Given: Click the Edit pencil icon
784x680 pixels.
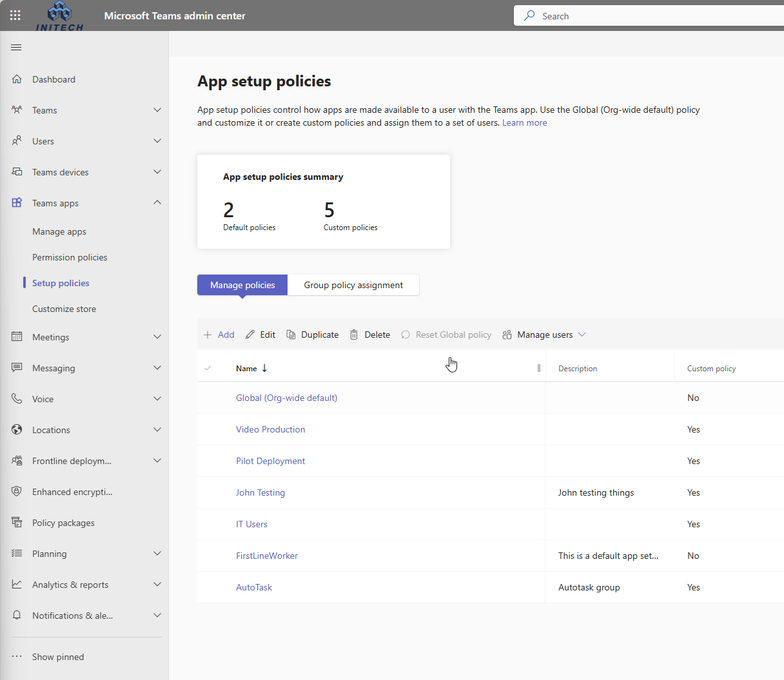Looking at the screenshot, I should pos(250,335).
